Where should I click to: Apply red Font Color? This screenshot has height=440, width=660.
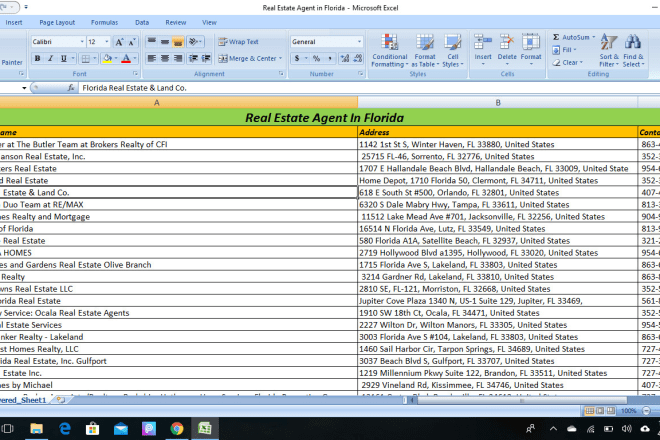click(126, 59)
